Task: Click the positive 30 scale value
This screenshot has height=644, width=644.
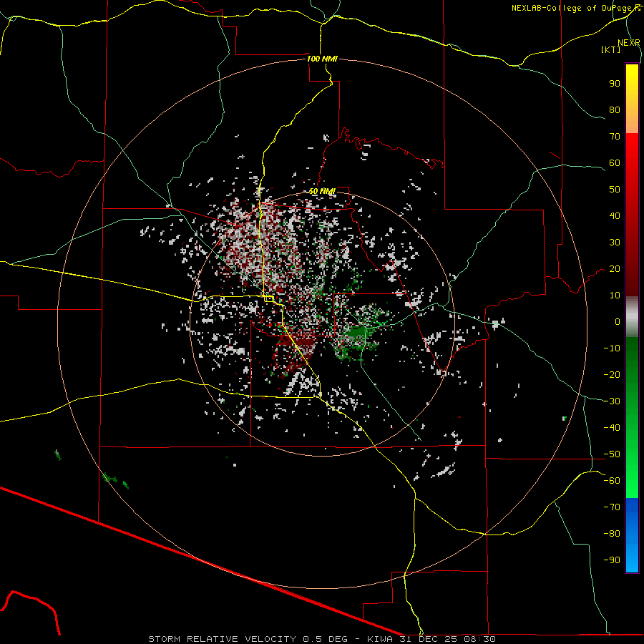Action: pyautogui.click(x=615, y=243)
